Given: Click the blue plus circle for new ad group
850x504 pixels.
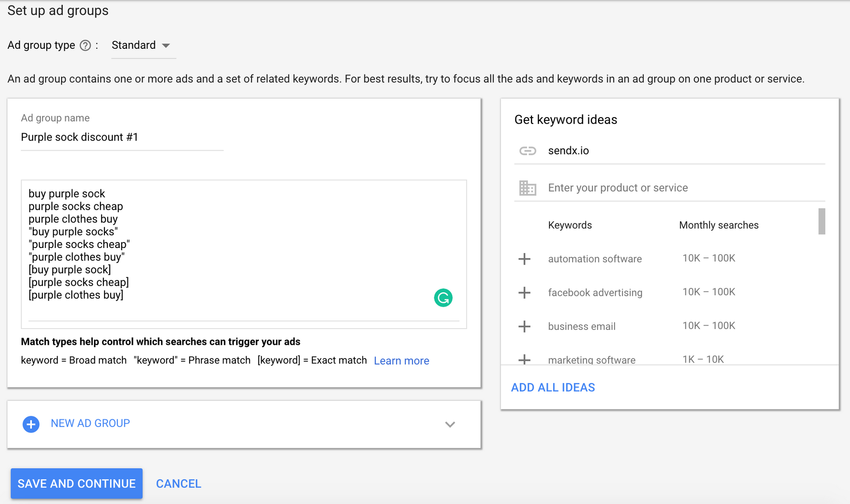Looking at the screenshot, I should (x=31, y=424).
